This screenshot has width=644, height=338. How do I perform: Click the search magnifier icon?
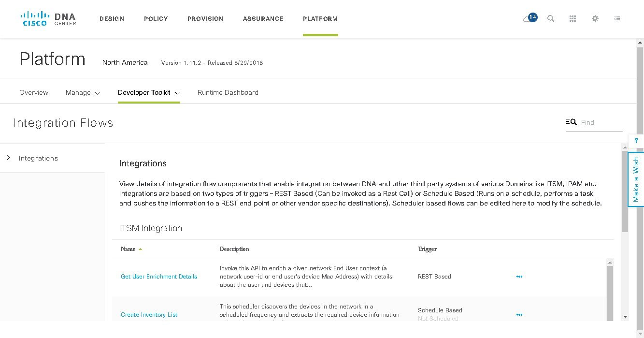[x=551, y=18]
